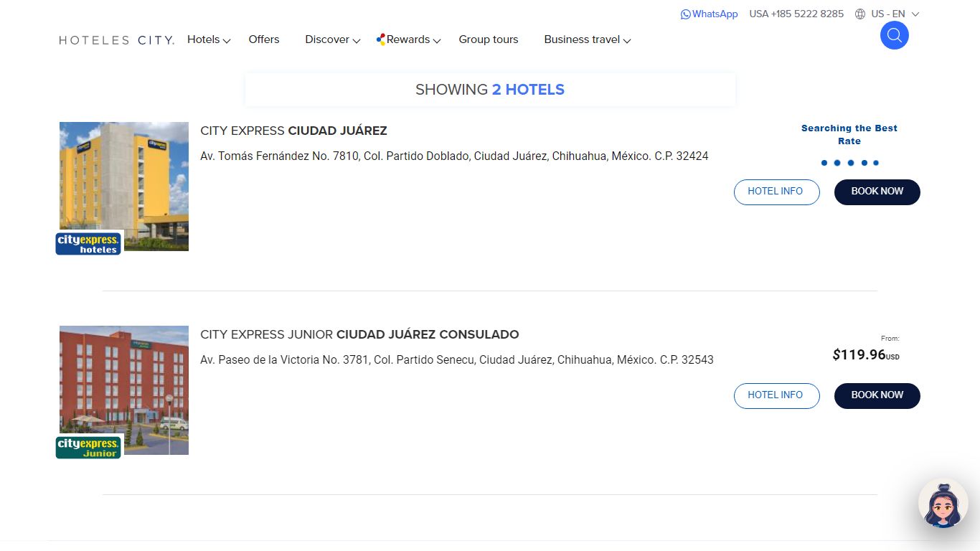
Task: Expand the Rewards menu chevron
Action: point(436,41)
